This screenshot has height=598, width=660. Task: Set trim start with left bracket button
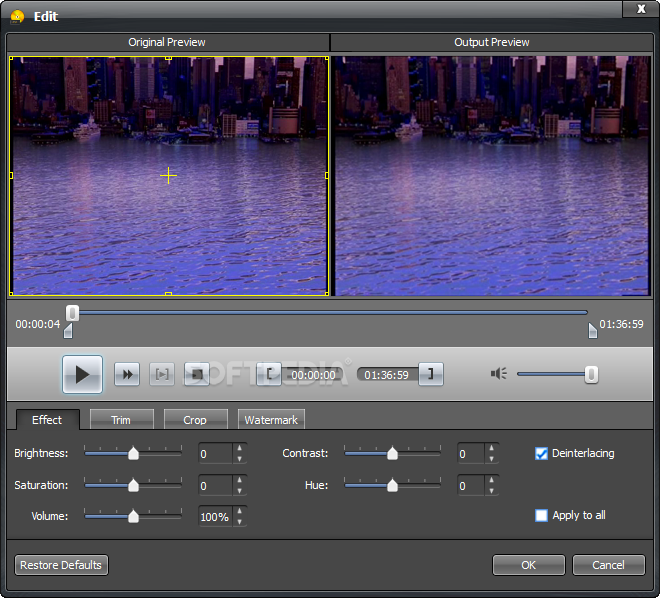click(269, 375)
